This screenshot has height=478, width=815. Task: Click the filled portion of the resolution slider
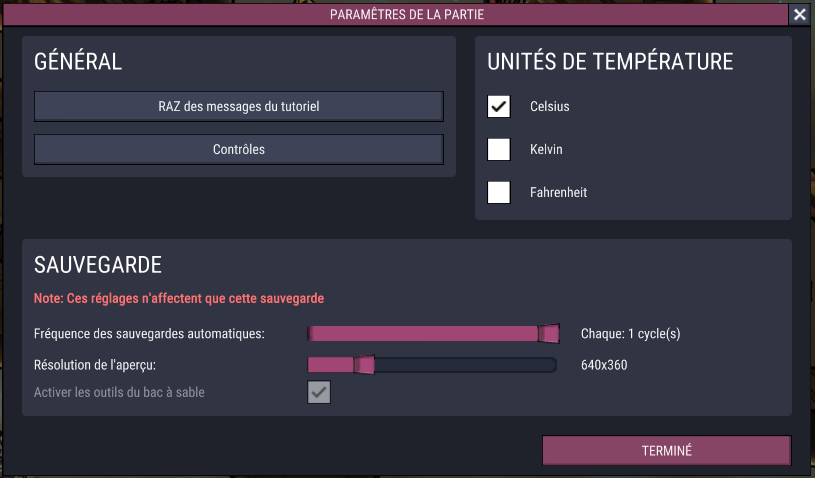pyautogui.click(x=330, y=365)
